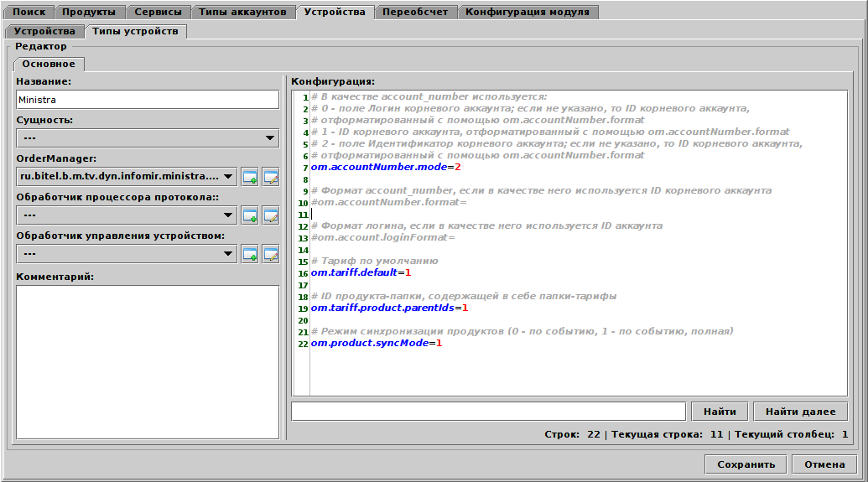Edit the protocol processor handler

[x=270, y=215]
